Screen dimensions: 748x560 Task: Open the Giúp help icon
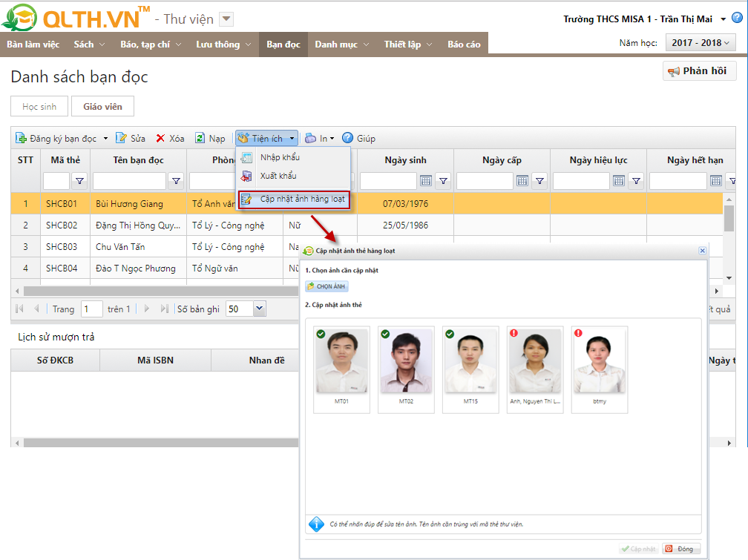pyautogui.click(x=347, y=138)
